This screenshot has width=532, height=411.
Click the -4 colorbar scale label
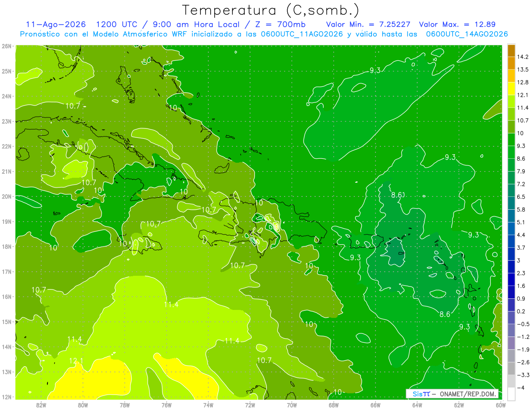point(522,388)
